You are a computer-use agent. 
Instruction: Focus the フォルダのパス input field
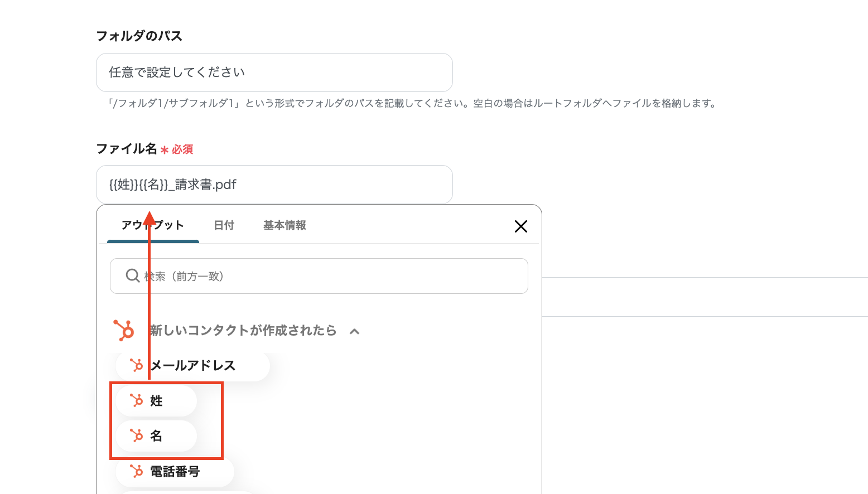(x=274, y=72)
